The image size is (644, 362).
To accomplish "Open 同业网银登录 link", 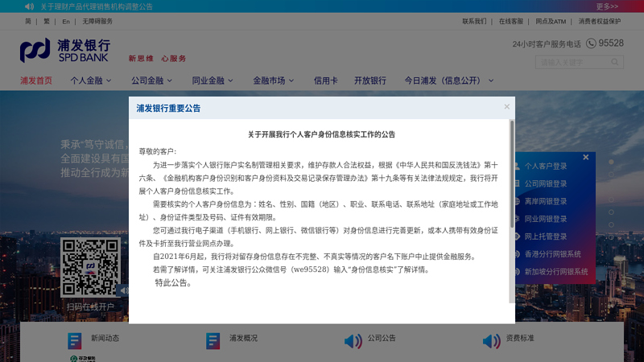I will [546, 219].
